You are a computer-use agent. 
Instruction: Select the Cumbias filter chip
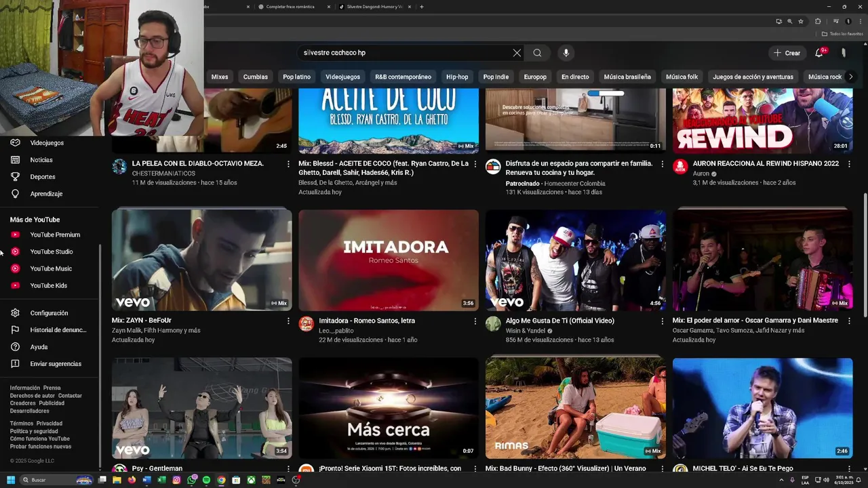tap(256, 77)
